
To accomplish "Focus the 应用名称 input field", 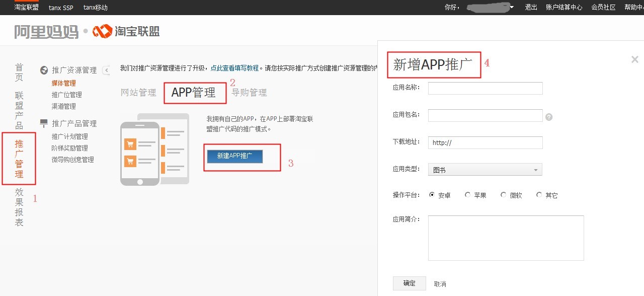I will coord(486,88).
